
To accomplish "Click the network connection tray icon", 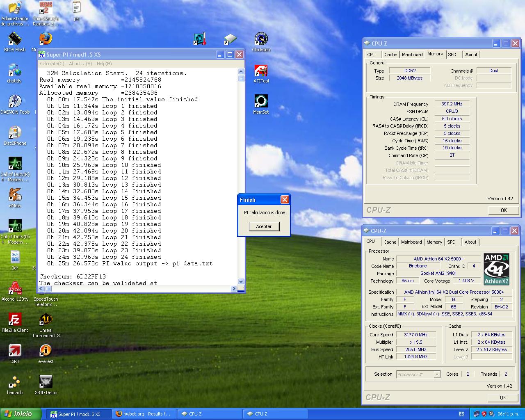I will [477, 414].
